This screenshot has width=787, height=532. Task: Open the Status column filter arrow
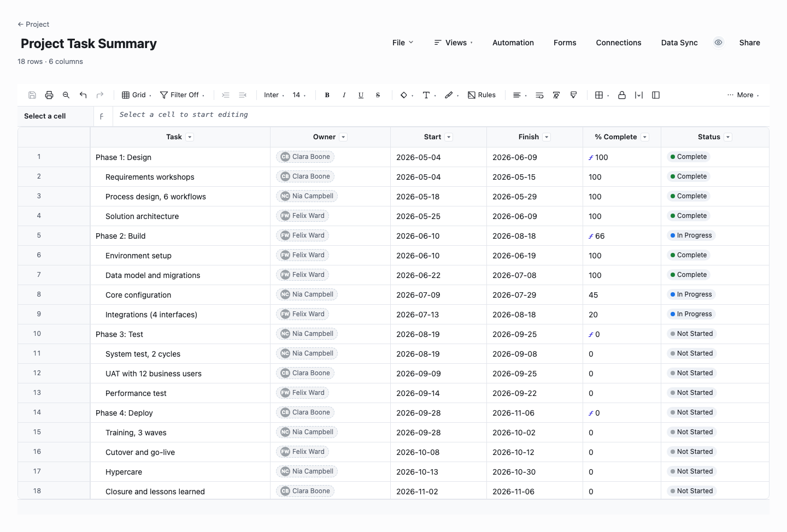coord(728,137)
